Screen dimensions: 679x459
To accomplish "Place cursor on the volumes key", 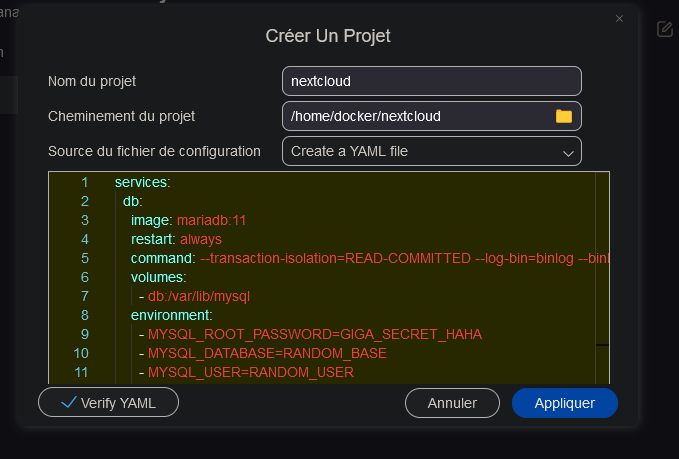I will pyautogui.click(x=157, y=277).
